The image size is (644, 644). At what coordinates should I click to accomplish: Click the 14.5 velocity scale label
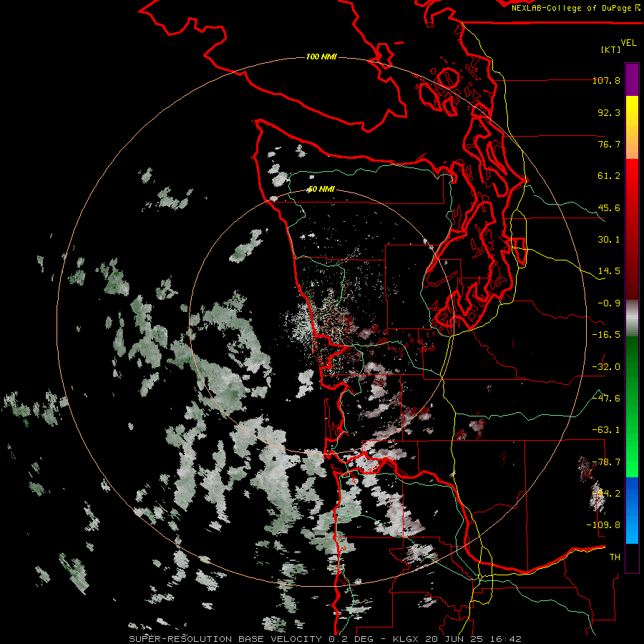click(x=609, y=271)
